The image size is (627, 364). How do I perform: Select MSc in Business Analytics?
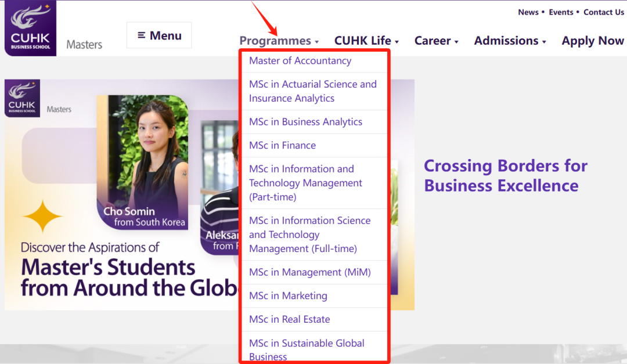pyautogui.click(x=315, y=122)
